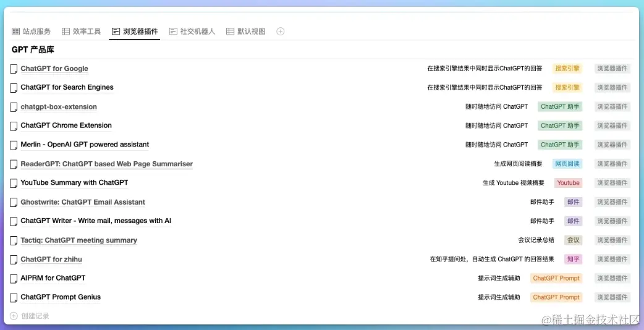Click the 网页阅读 tag on ReaderGPT row
The image size is (644, 330).
point(567,164)
